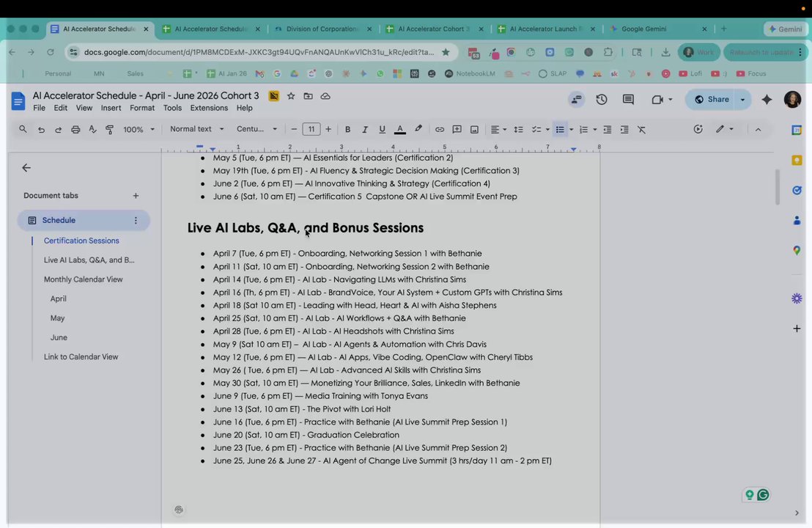Open video call meeting options
812x528 pixels.
(x=661, y=99)
